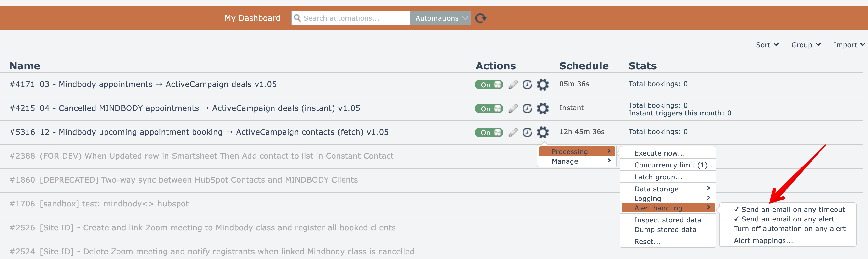Open the schedule clock icon for automation #4171
Viewport: 868px width, 259px height.
[x=527, y=84]
